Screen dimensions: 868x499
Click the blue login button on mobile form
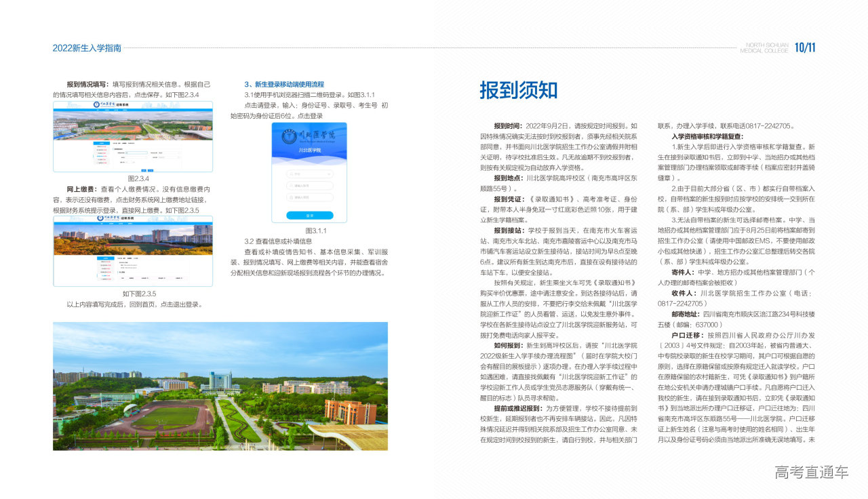[309, 216]
